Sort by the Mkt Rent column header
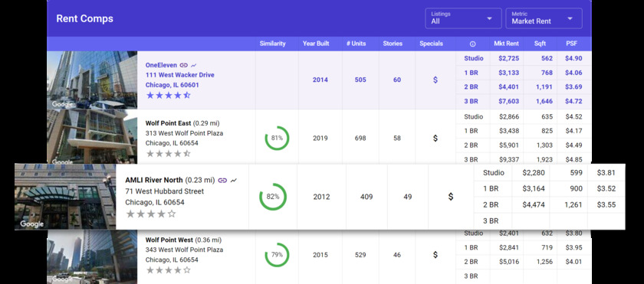 point(507,44)
